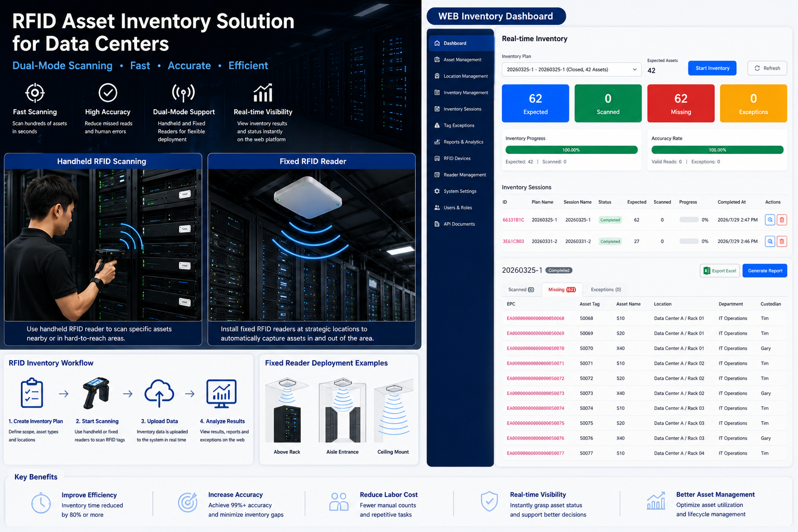Delete session 3E61C803 with trash icon
The height and width of the screenshot is (532, 798).
tap(781, 241)
